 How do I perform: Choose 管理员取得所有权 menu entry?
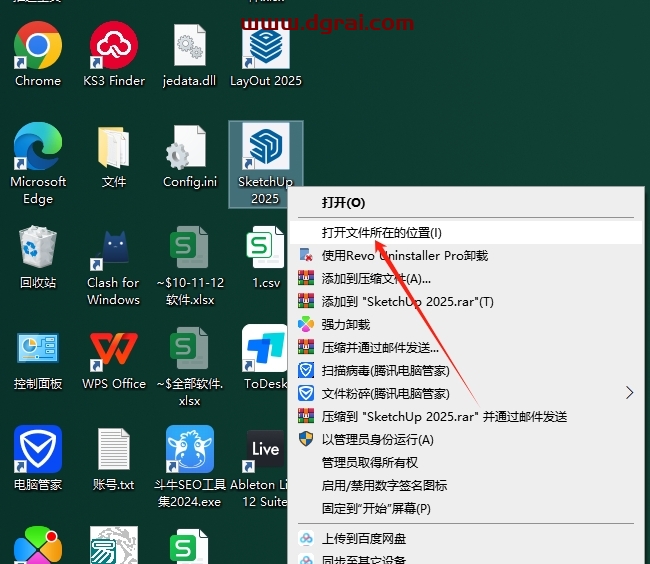pyautogui.click(x=466, y=462)
